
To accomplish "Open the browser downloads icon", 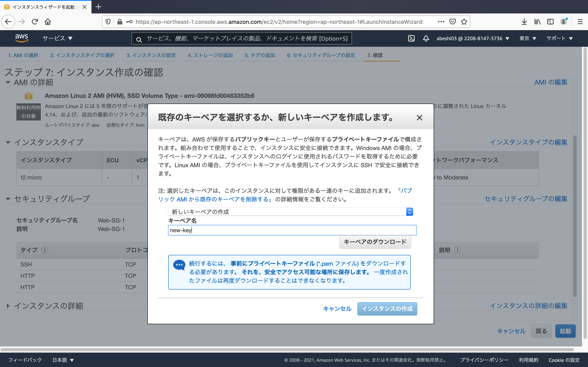I will (524, 22).
